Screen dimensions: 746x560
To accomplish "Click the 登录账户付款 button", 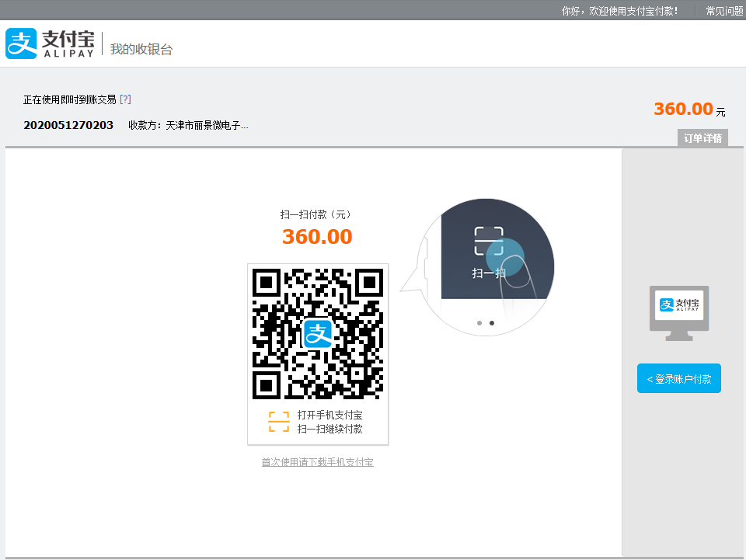I will pyautogui.click(x=679, y=378).
